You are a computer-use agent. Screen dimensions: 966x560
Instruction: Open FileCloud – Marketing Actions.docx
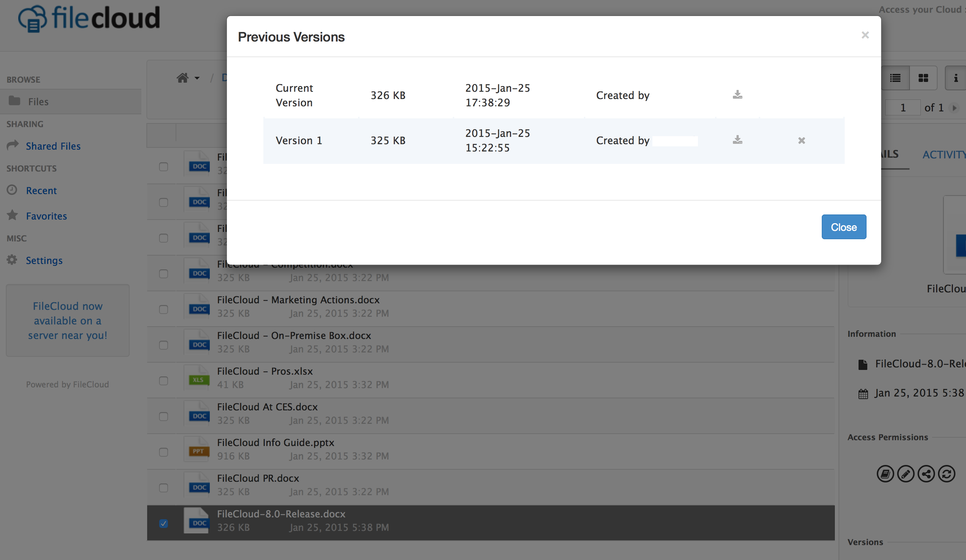298,300
